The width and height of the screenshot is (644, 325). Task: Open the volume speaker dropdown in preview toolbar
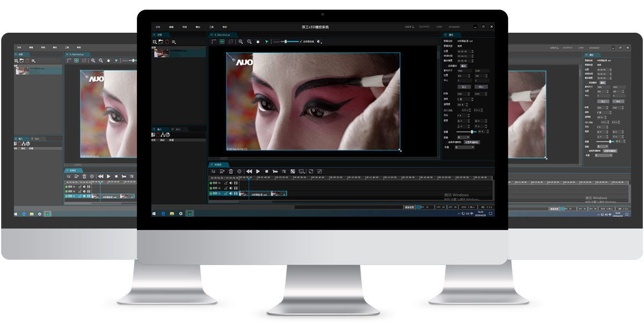click(x=318, y=41)
